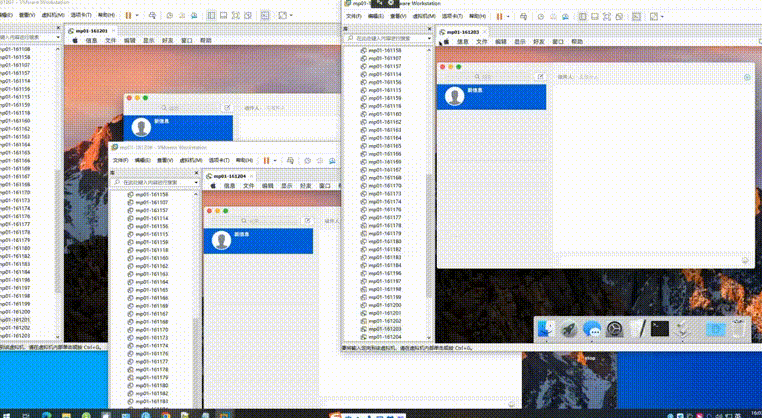This screenshot has height=418, width=762.
Task: Send Ctrl+Alt+Del in right VMware window
Action: pos(523,17)
